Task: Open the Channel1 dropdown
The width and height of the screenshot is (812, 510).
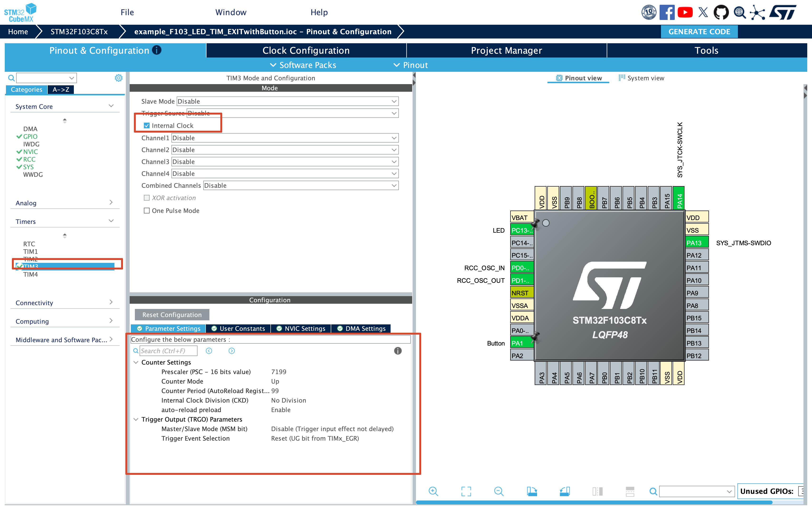Action: pyautogui.click(x=285, y=138)
